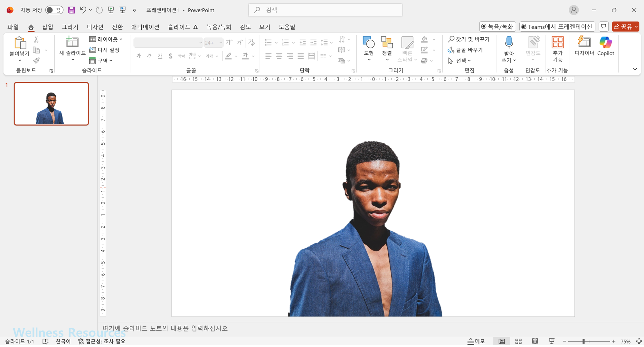Clear all formatting icon
The width and height of the screenshot is (644, 347).
pyautogui.click(x=251, y=42)
